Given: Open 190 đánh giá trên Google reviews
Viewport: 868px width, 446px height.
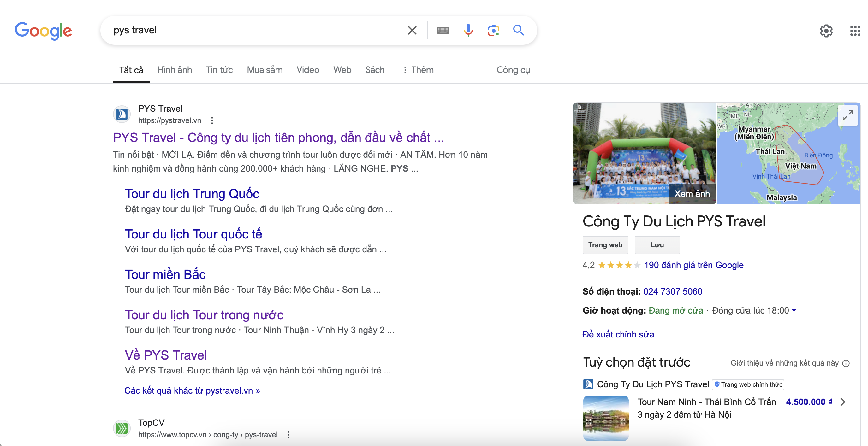Looking at the screenshot, I should tap(694, 265).
